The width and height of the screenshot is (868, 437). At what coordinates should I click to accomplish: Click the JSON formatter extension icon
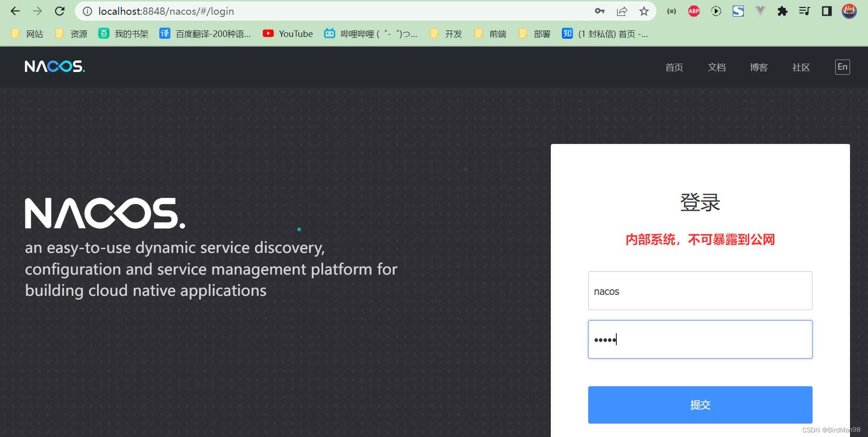click(671, 11)
